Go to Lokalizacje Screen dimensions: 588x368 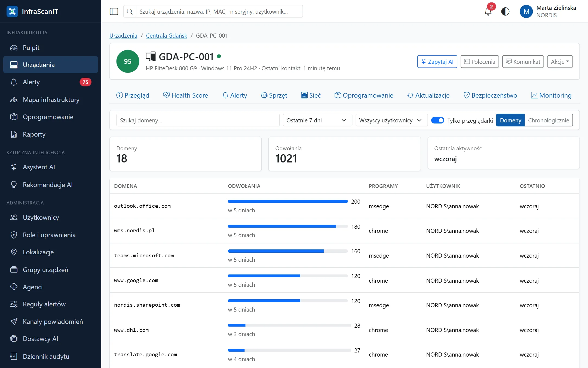(51, 252)
